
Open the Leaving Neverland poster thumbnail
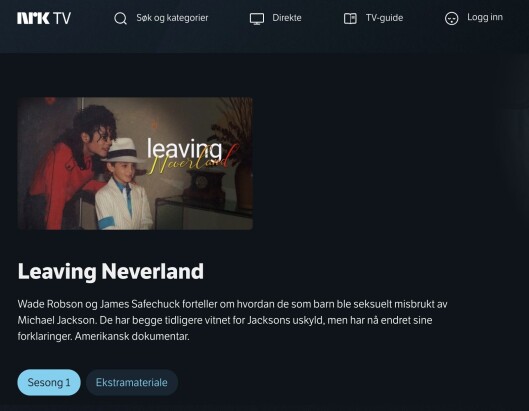tap(135, 164)
